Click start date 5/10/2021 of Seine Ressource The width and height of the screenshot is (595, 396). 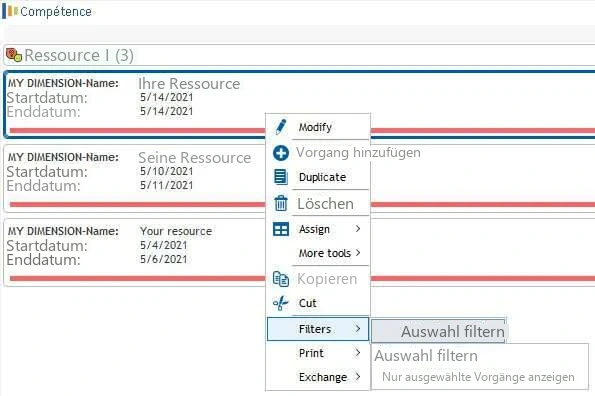point(167,171)
